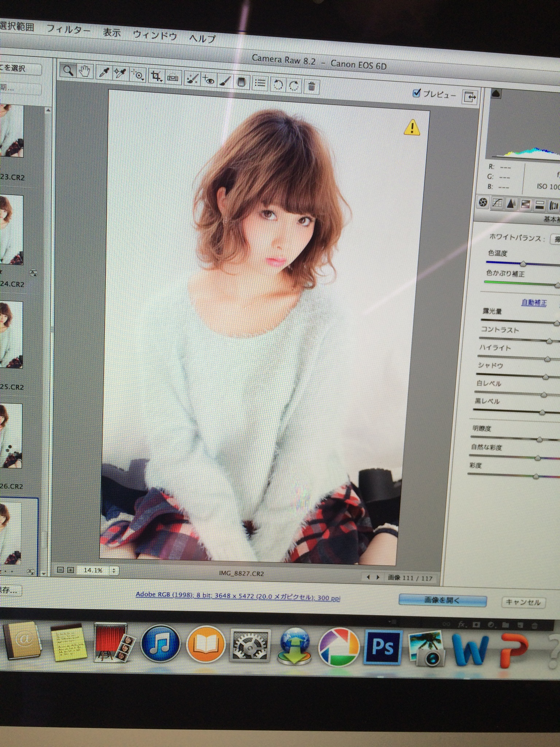Select the filmstrip thumbnail labeled 25.CR2
Screen dimensions: 560x747
(x=11, y=334)
